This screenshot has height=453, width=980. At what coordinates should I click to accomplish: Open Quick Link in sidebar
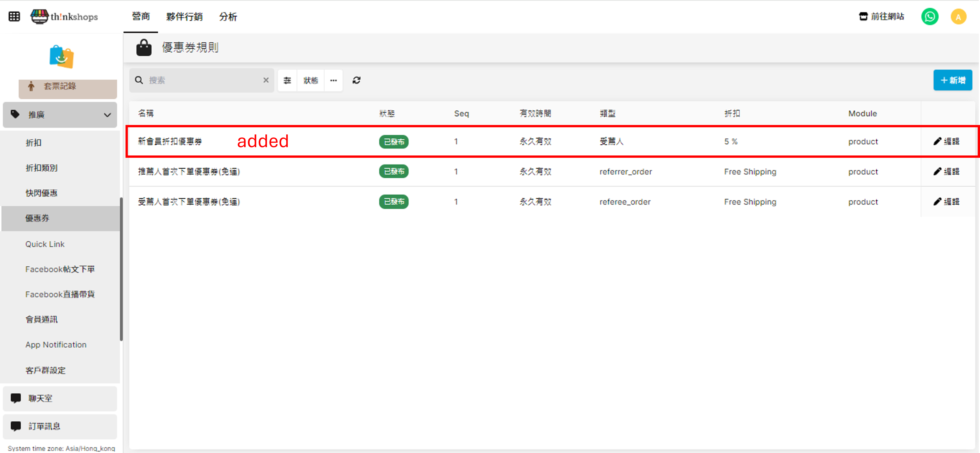(45, 244)
